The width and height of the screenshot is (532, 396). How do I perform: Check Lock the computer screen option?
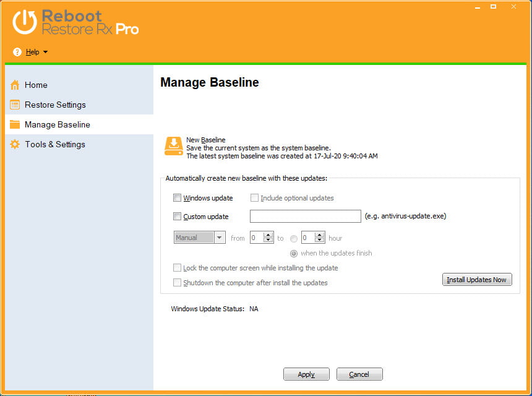(x=177, y=268)
